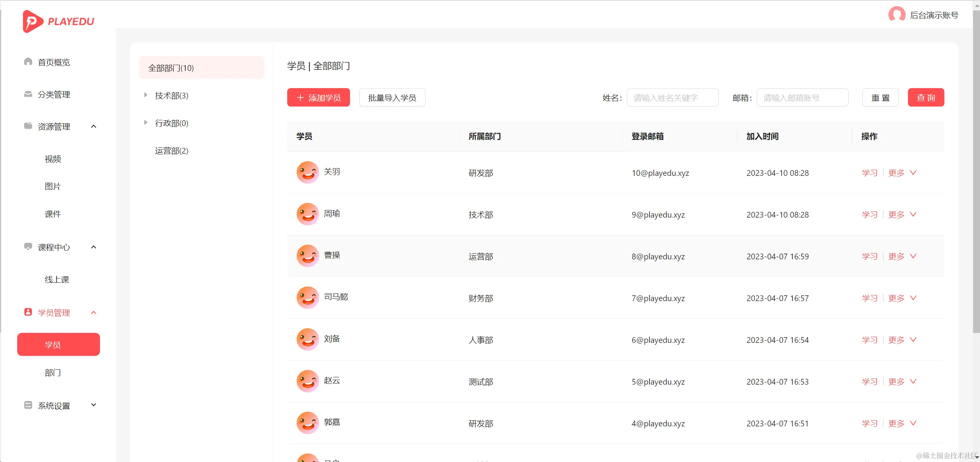Image resolution: width=980 pixels, height=462 pixels.
Task: Collapse the 学员管理 sidebar section
Action: point(93,313)
